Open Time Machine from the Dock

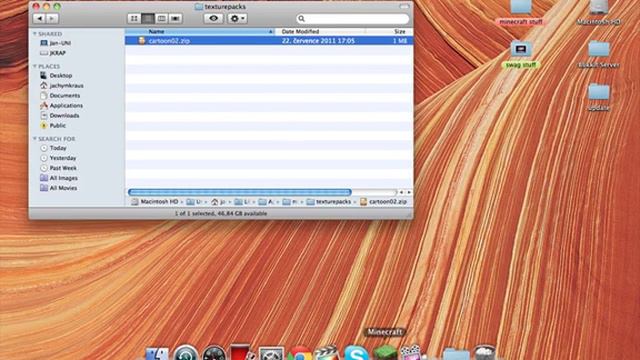pyautogui.click(x=186, y=353)
